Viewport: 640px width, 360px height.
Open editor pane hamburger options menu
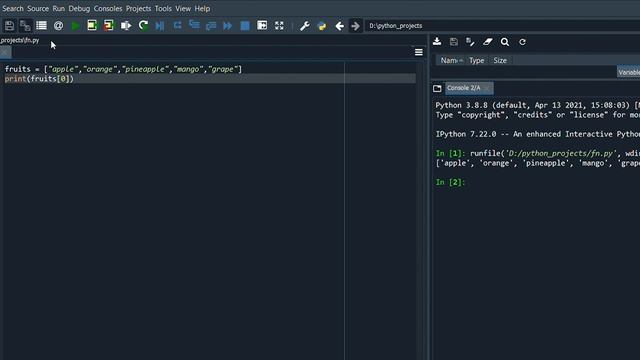[x=419, y=52]
